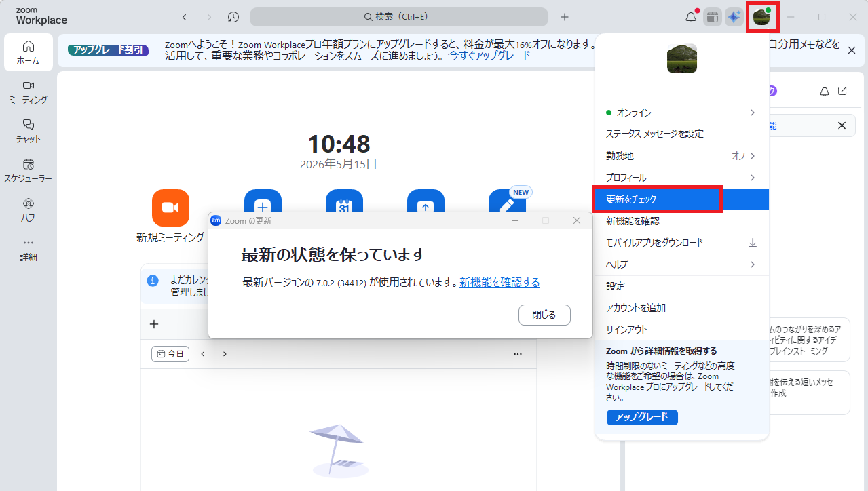868x491 pixels.
Task: Expand the 勤務地 submenu arrow
Action: click(x=752, y=156)
